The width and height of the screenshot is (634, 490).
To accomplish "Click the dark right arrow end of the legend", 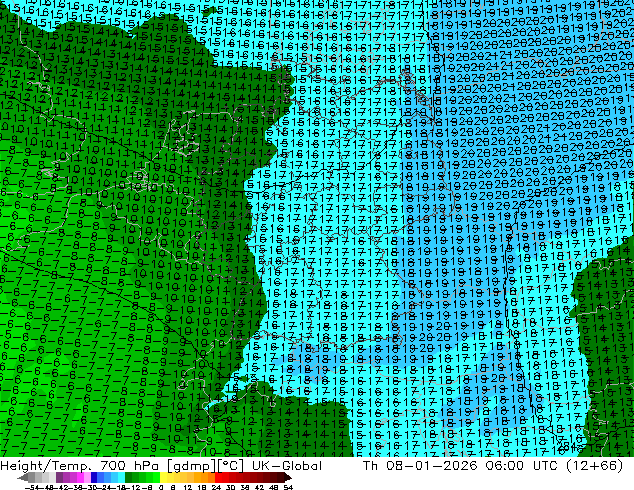I will 287,478.
